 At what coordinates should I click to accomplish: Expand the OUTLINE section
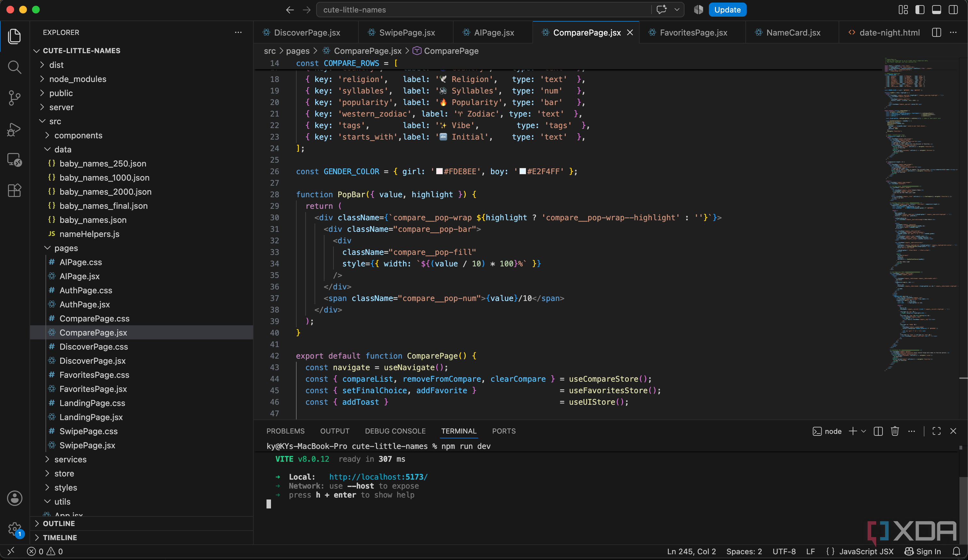tap(141, 523)
